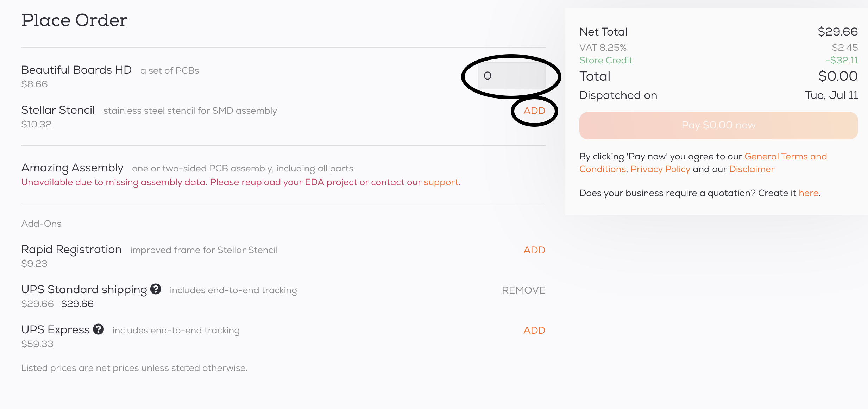Click the Rapid Registration add-on name
Viewport: 868px width, 409px height.
pyautogui.click(x=71, y=249)
